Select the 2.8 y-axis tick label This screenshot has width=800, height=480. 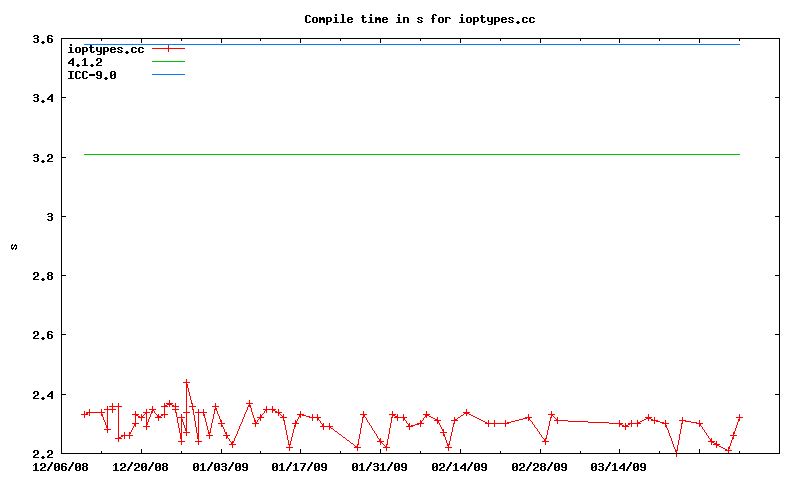tap(42, 276)
